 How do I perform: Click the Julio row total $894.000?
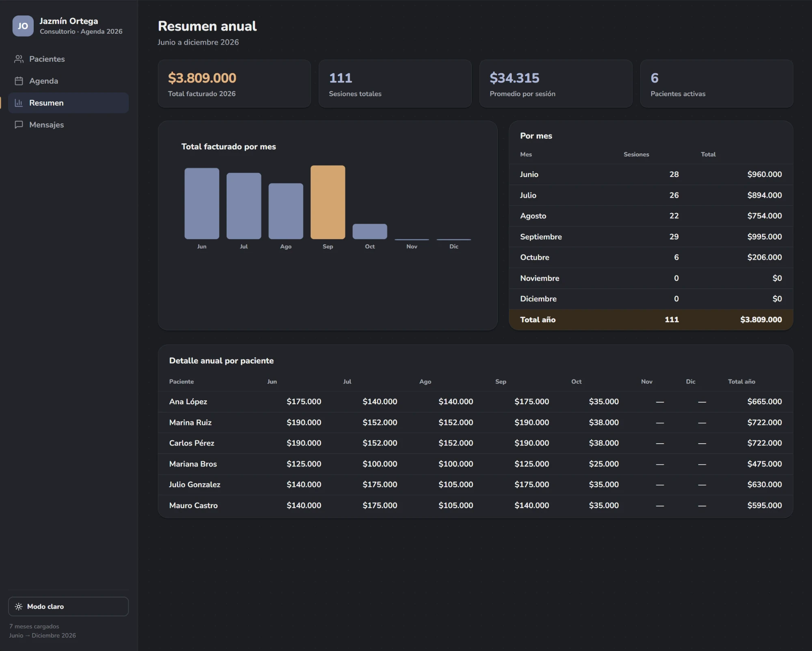click(764, 195)
